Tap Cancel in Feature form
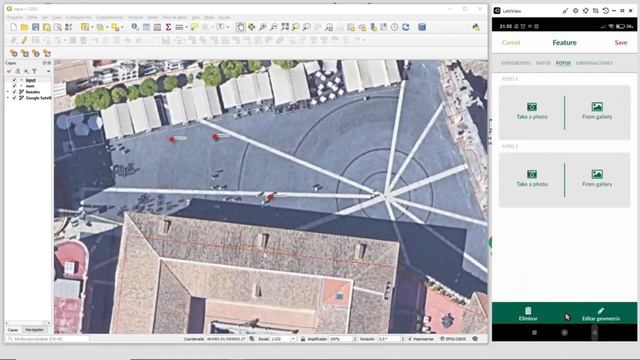This screenshot has height=360, width=640. pyautogui.click(x=511, y=42)
